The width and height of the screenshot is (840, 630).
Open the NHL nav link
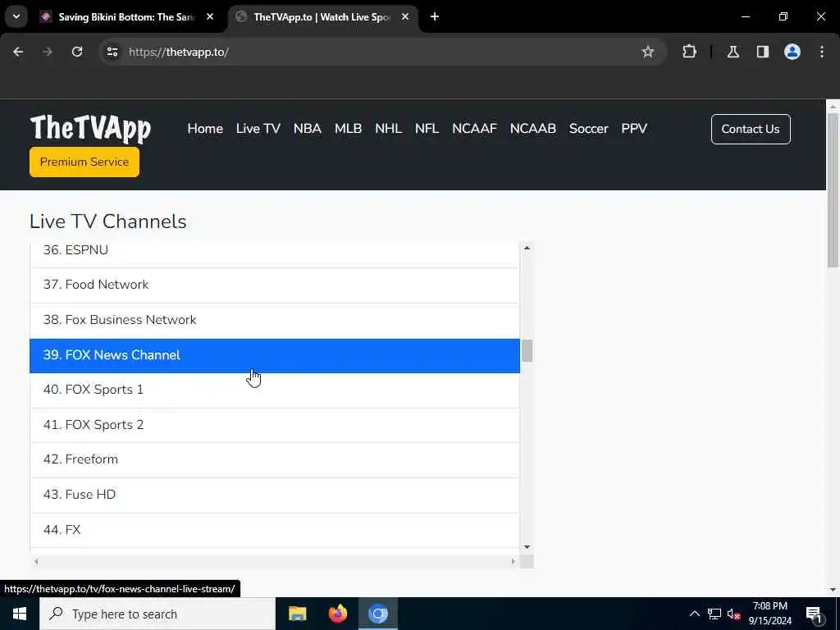coord(388,129)
